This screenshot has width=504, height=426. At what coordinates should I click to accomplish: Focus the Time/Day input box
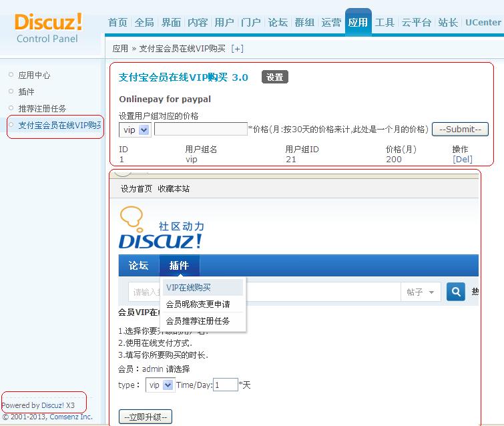pos(226,385)
